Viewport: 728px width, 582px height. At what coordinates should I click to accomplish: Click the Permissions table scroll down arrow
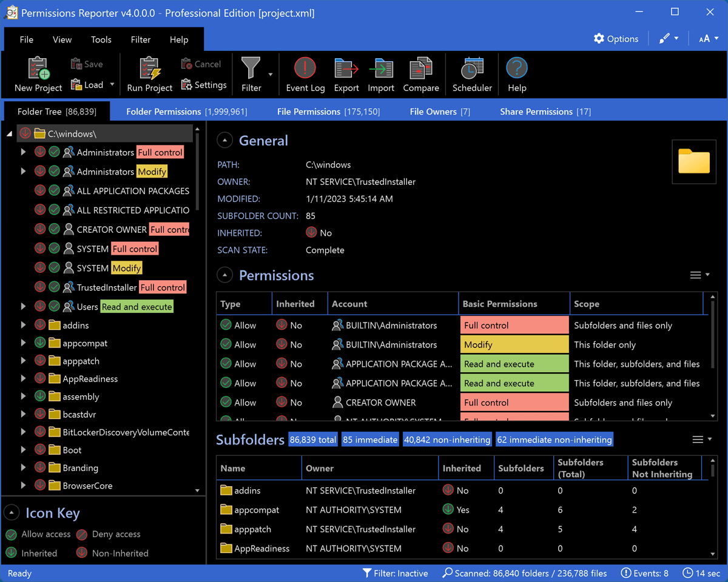tap(713, 416)
